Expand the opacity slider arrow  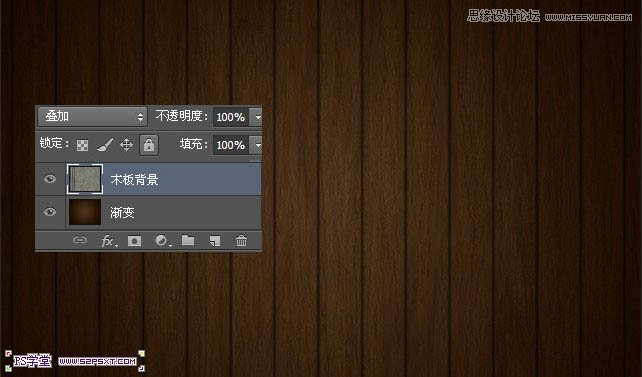[x=257, y=117]
